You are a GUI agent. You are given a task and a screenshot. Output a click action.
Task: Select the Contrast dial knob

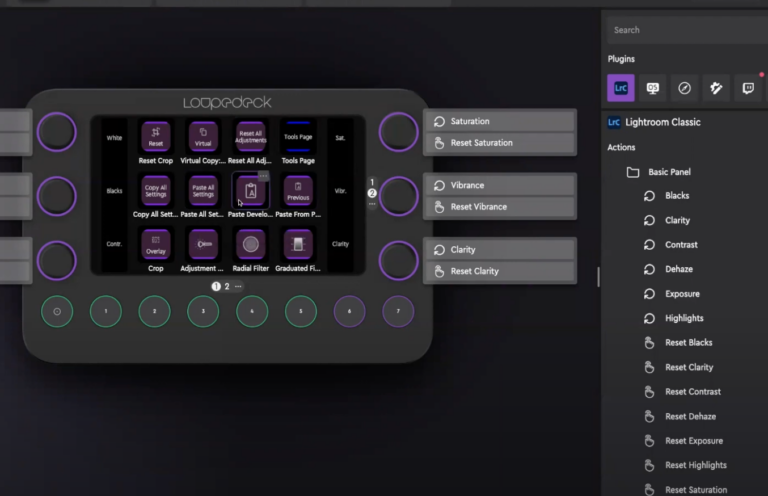coord(57,260)
